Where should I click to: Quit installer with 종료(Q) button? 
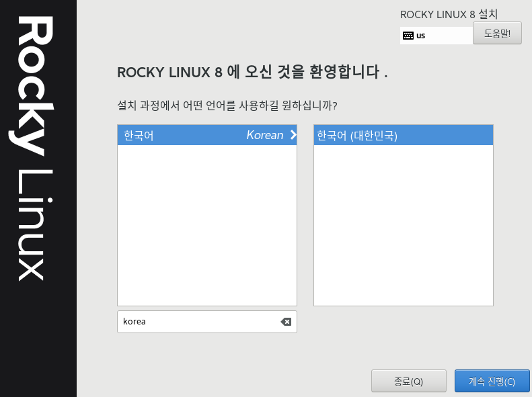click(x=408, y=382)
